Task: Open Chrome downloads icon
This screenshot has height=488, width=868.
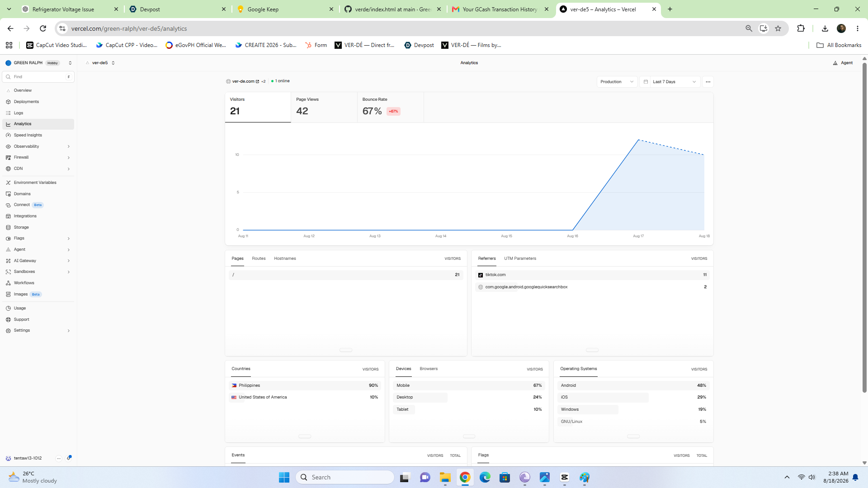Action: (825, 28)
